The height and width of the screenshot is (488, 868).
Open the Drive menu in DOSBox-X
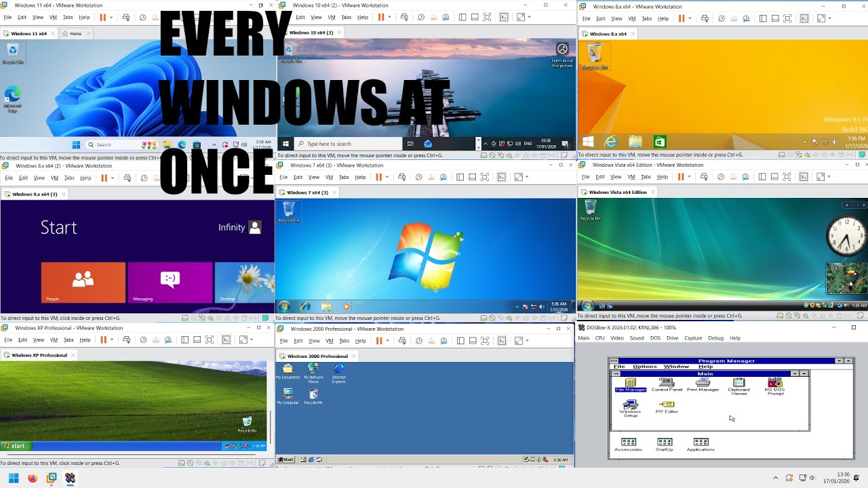click(672, 338)
